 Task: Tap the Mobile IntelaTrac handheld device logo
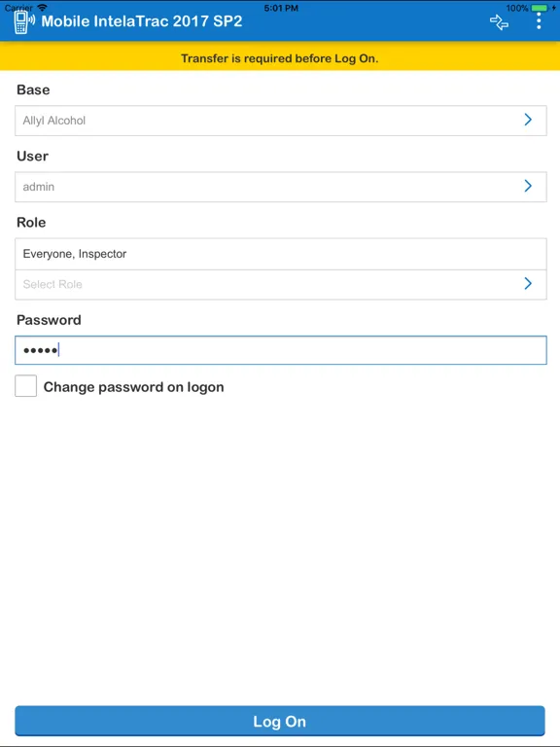coord(24,22)
